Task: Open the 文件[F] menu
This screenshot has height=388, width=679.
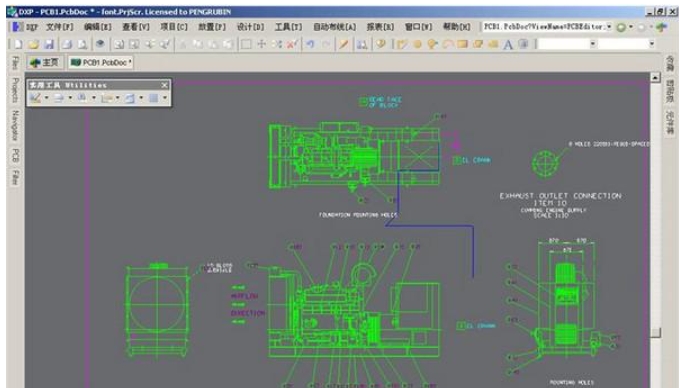Action: [x=60, y=27]
